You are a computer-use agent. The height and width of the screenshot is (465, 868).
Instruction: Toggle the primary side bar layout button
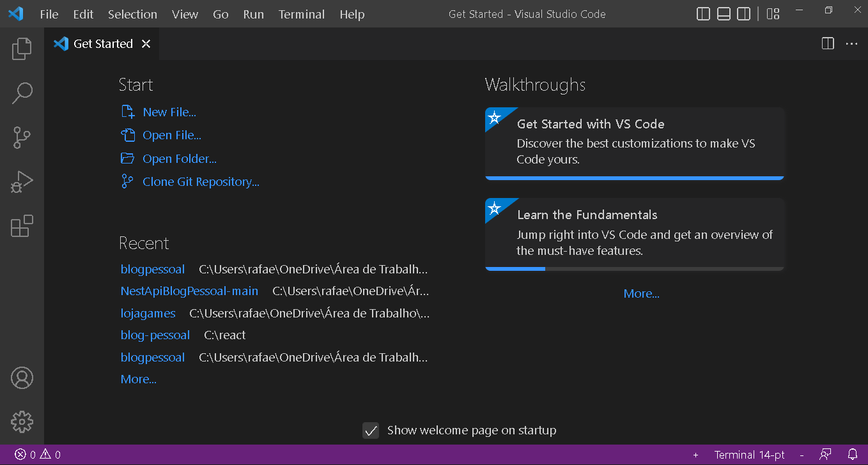(703, 14)
